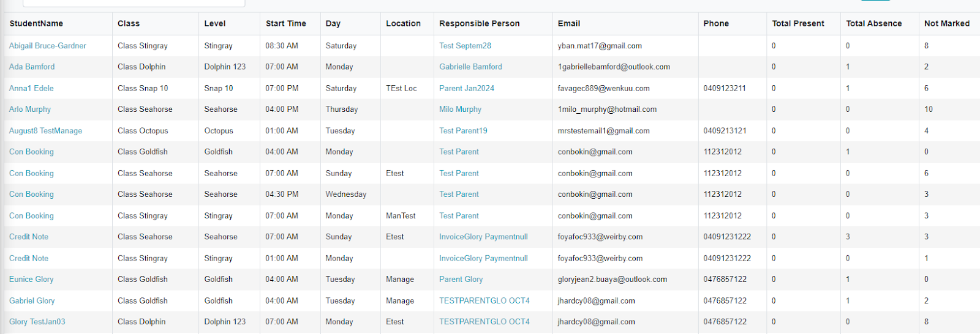Click the Anna1 Edele student name
Image resolution: width=980 pixels, height=334 pixels.
(31, 88)
